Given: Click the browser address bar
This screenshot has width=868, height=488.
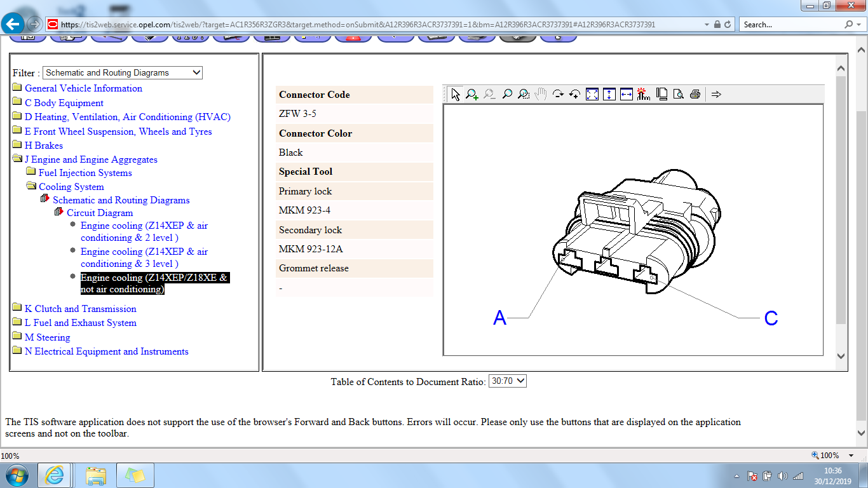Looking at the screenshot, I should [x=381, y=25].
